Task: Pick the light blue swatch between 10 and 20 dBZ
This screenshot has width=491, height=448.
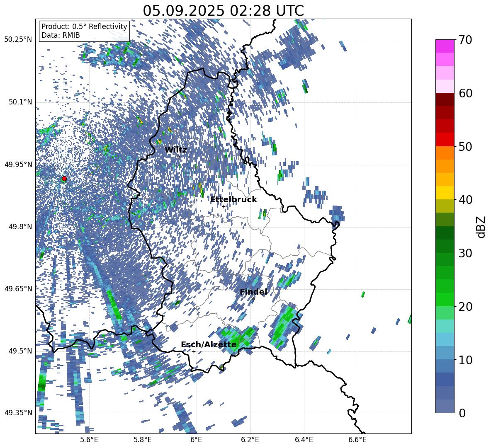Action: pyautogui.click(x=445, y=339)
